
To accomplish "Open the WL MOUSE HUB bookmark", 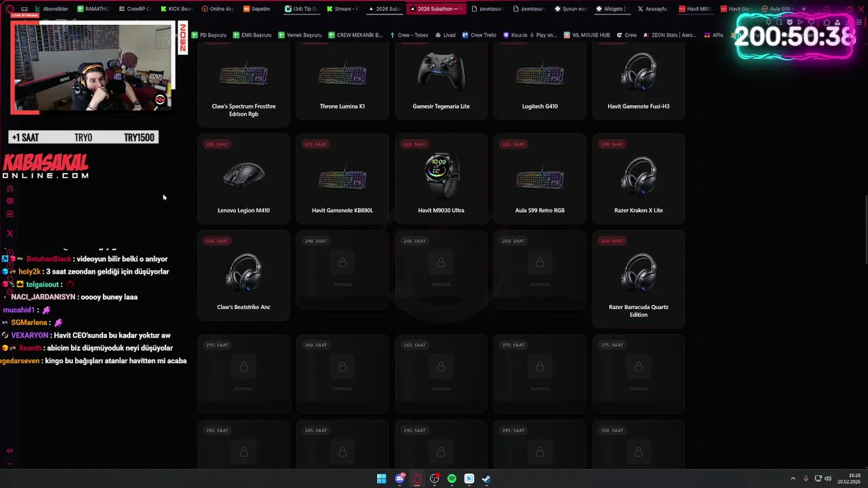I will 587,35.
